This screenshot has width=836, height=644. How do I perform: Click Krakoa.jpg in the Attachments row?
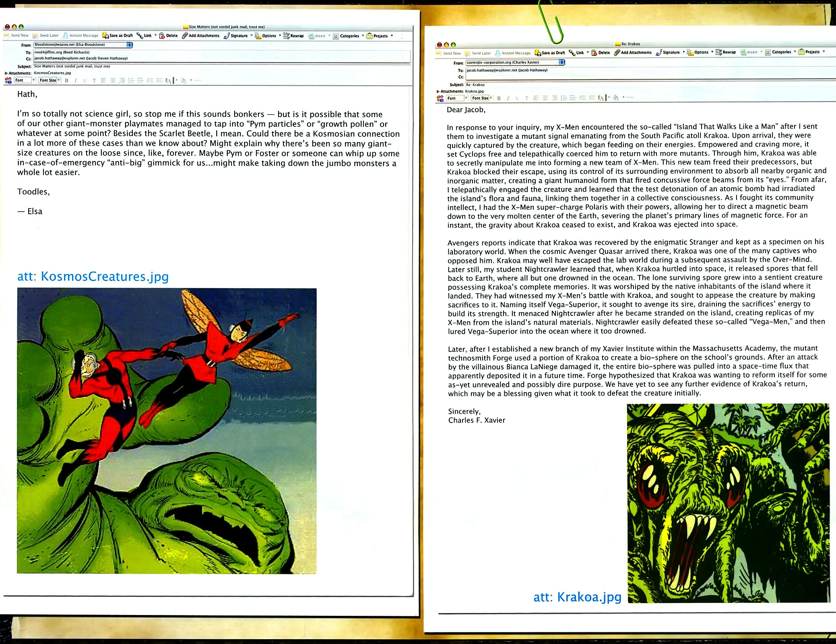(474, 91)
